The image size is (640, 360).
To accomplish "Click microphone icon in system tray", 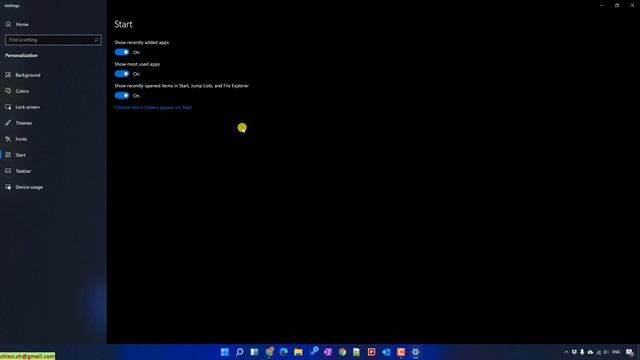I will pos(582,352).
